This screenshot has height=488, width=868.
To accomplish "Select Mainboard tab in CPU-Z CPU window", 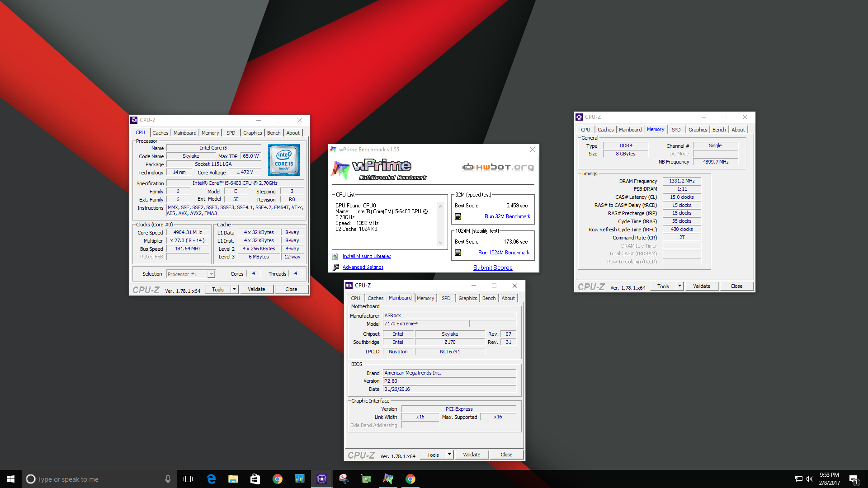I will 185,133.
